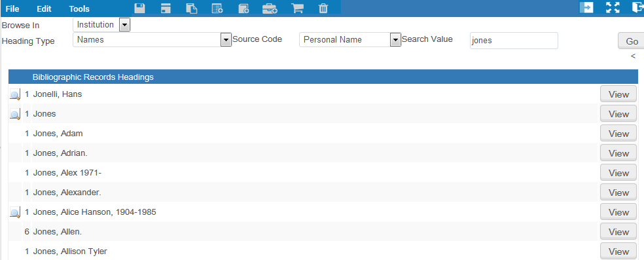Image resolution: width=644 pixels, height=260 pixels.
Task: Open the Tools menu
Action: [79, 9]
